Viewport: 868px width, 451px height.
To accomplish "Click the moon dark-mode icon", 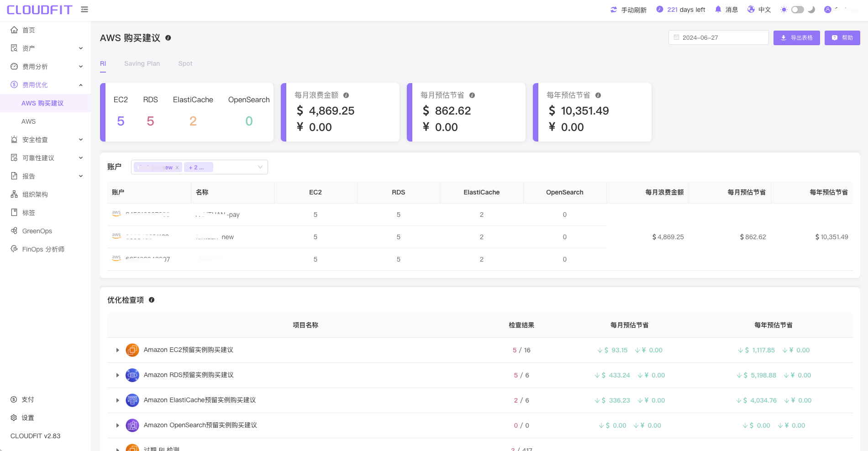I will tap(811, 10).
